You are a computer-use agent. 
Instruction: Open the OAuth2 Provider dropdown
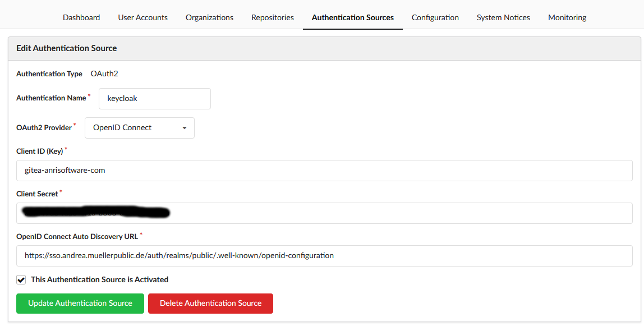140,128
